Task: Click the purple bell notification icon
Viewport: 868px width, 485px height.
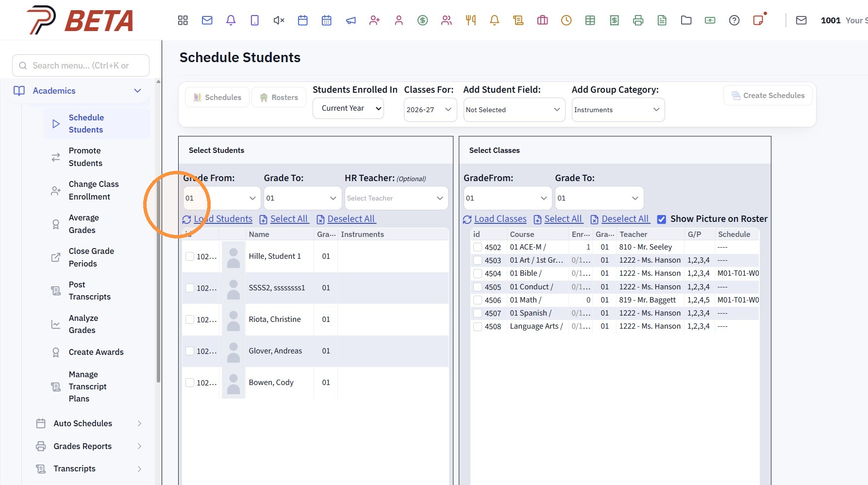Action: point(231,20)
